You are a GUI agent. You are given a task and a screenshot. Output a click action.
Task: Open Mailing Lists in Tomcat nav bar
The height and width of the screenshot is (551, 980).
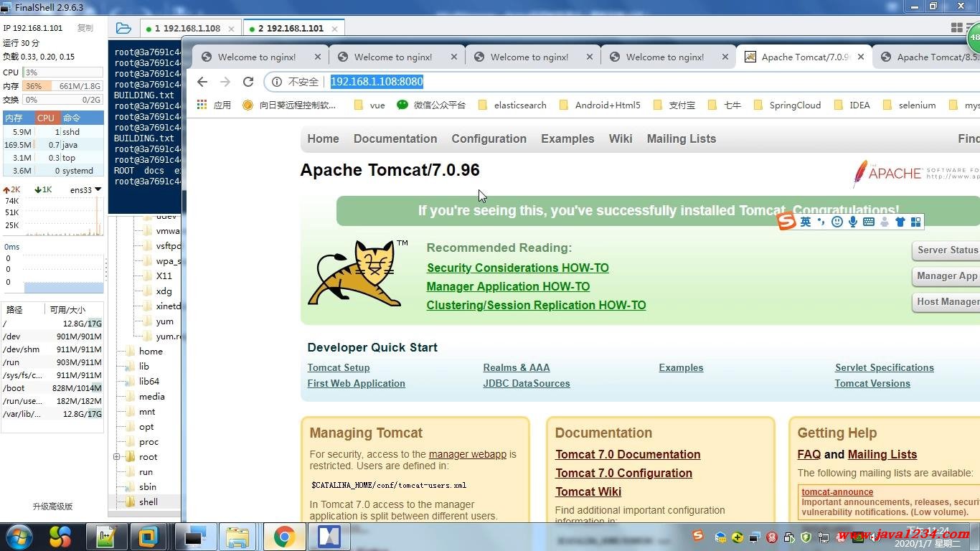coord(682,139)
